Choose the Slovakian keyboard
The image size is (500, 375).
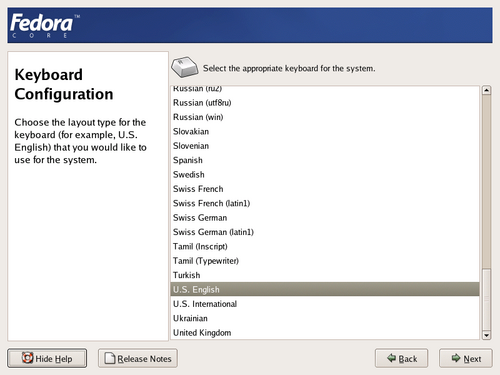(325, 131)
